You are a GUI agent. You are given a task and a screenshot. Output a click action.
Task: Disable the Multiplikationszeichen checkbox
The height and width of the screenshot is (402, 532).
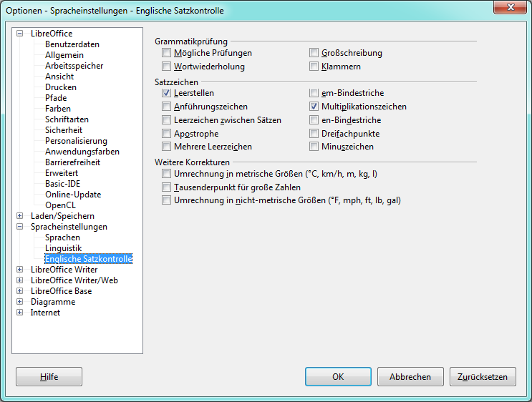click(314, 107)
